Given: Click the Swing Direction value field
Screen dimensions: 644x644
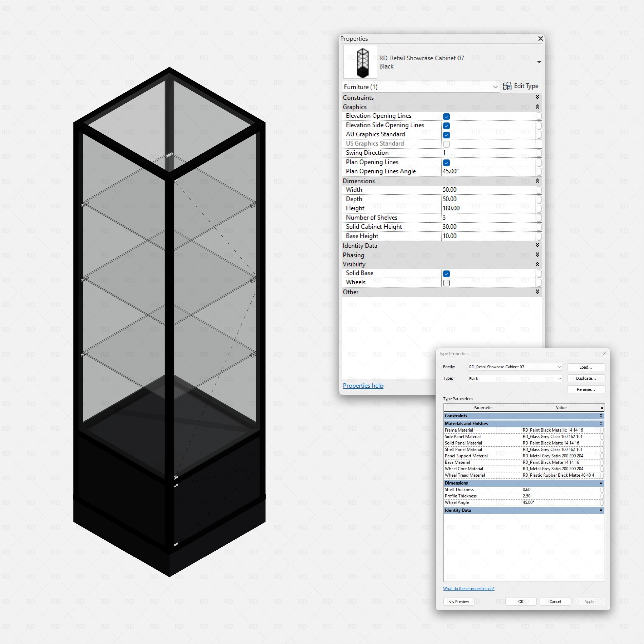Looking at the screenshot, I should [x=488, y=153].
